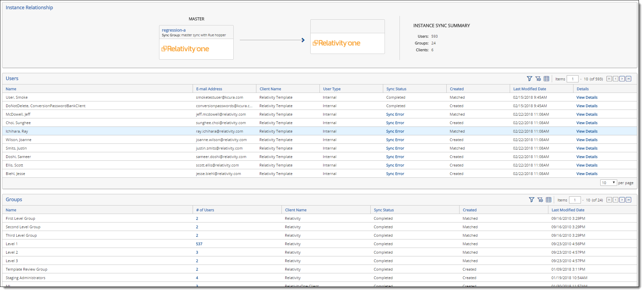Open column chooser for Groups grid
Viewport: 644px width, 292px height.
[x=548, y=200]
